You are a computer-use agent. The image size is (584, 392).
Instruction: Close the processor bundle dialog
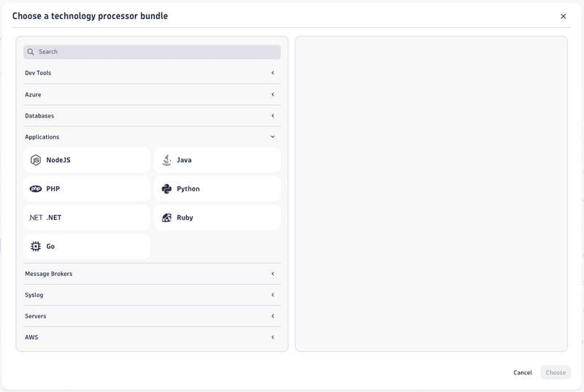563,16
